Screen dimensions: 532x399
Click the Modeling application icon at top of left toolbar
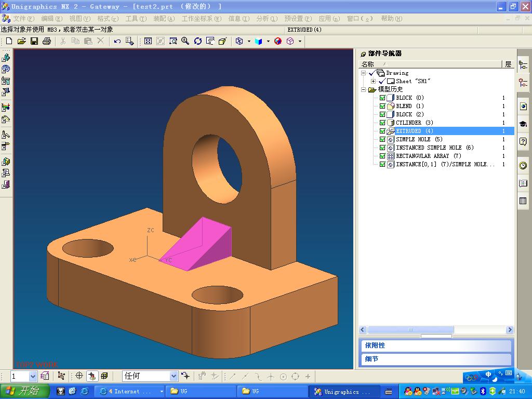click(x=6, y=57)
